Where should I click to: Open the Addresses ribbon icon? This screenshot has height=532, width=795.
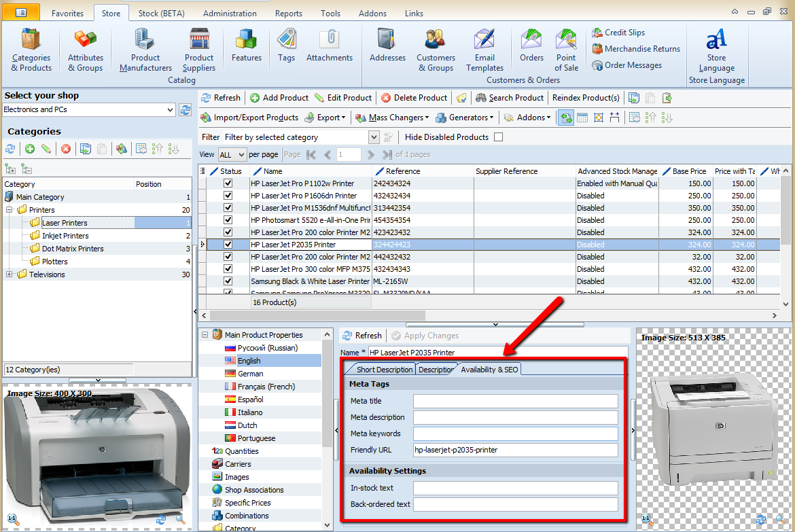click(x=387, y=46)
